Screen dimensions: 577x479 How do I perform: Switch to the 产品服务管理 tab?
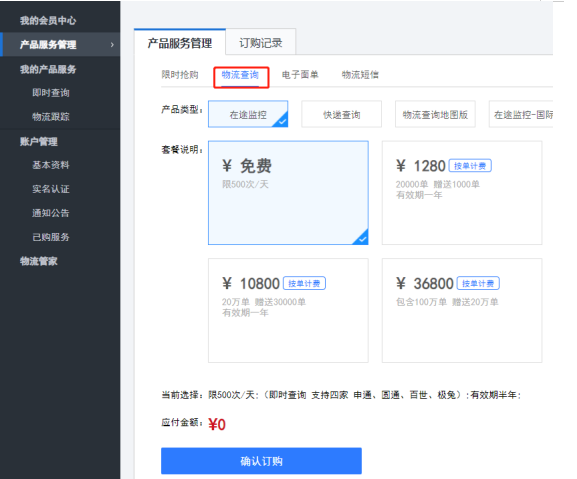tap(180, 42)
